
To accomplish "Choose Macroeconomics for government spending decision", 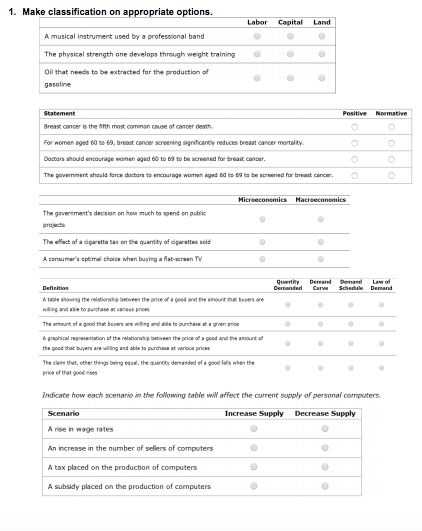I will (x=321, y=219).
